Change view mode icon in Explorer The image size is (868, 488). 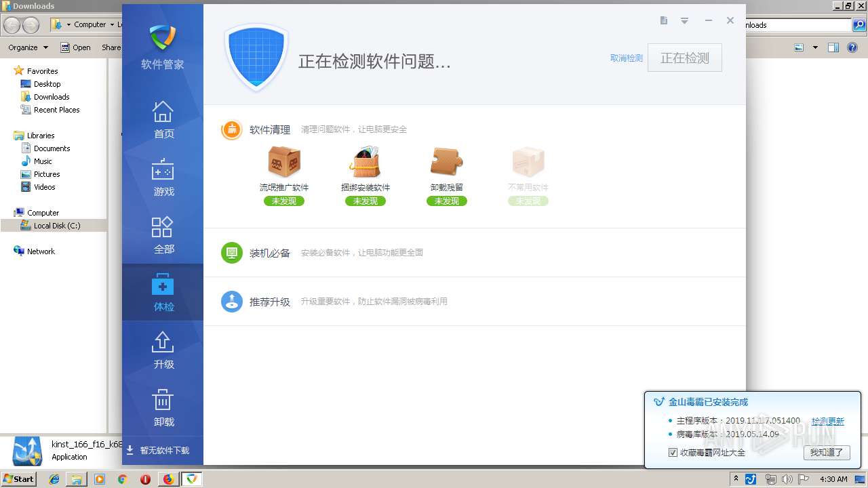pyautogui.click(x=799, y=47)
